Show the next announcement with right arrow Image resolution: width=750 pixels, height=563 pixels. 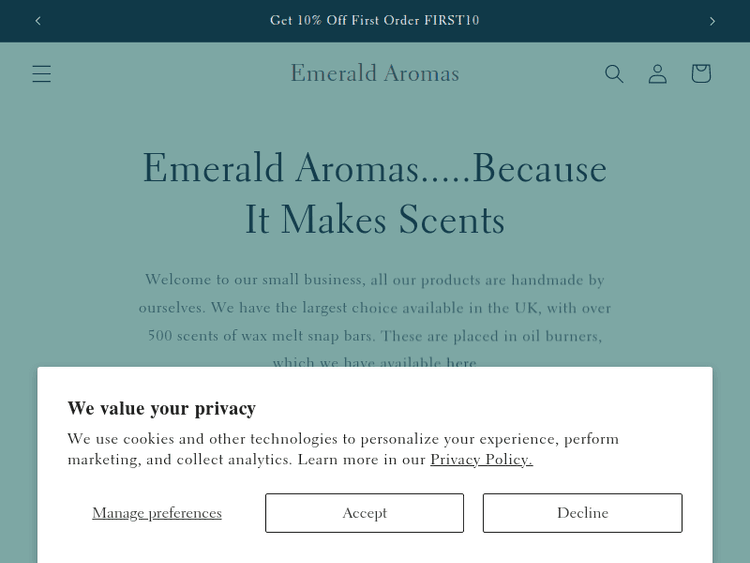tap(712, 21)
